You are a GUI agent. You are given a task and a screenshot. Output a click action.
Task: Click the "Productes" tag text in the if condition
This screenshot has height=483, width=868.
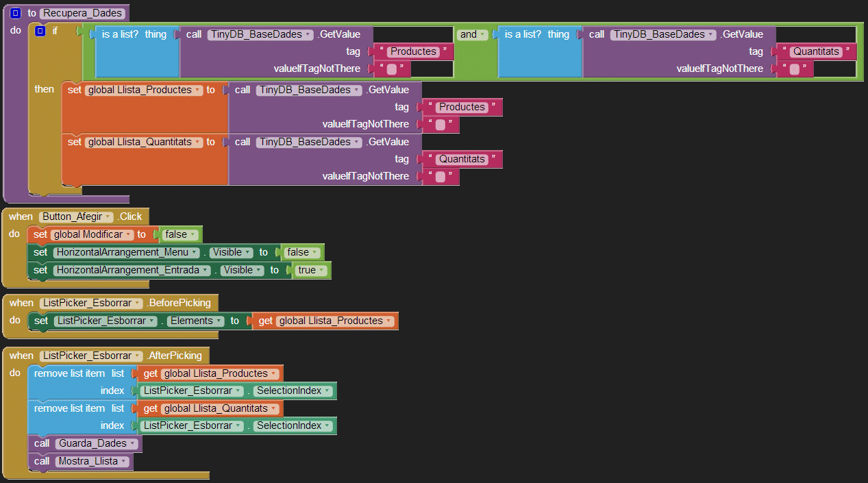413,51
